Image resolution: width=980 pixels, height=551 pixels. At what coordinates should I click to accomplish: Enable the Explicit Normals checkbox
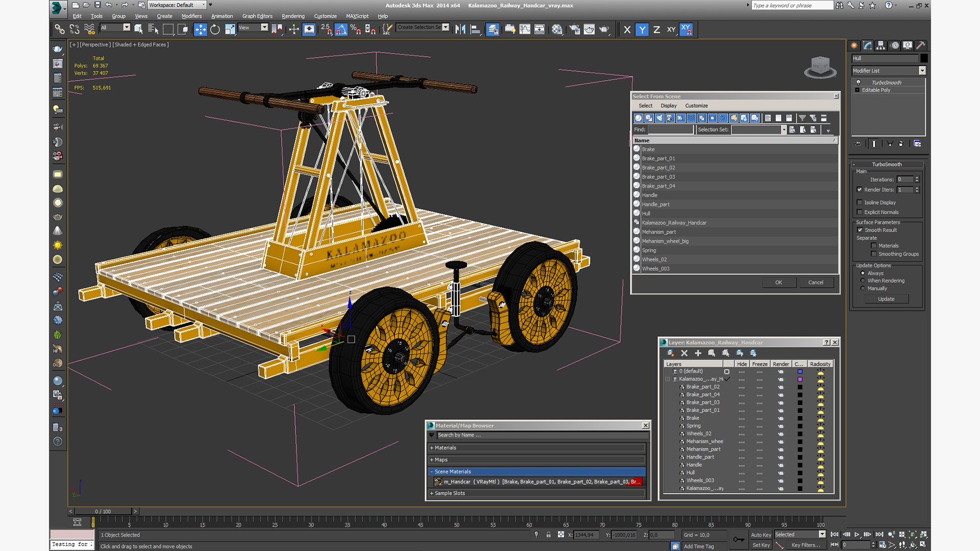tap(860, 212)
